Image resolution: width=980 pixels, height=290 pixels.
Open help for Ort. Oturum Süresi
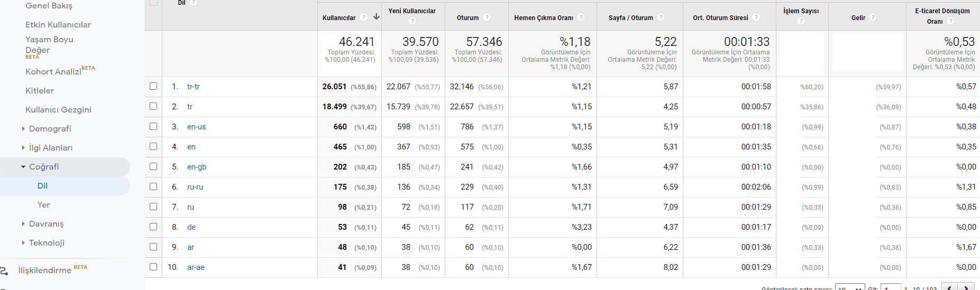pos(756,17)
